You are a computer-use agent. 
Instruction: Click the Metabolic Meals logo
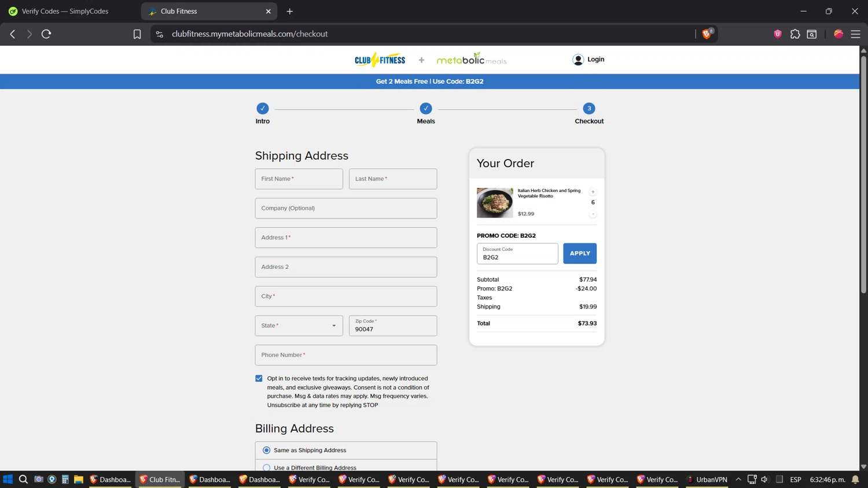pyautogui.click(x=472, y=59)
